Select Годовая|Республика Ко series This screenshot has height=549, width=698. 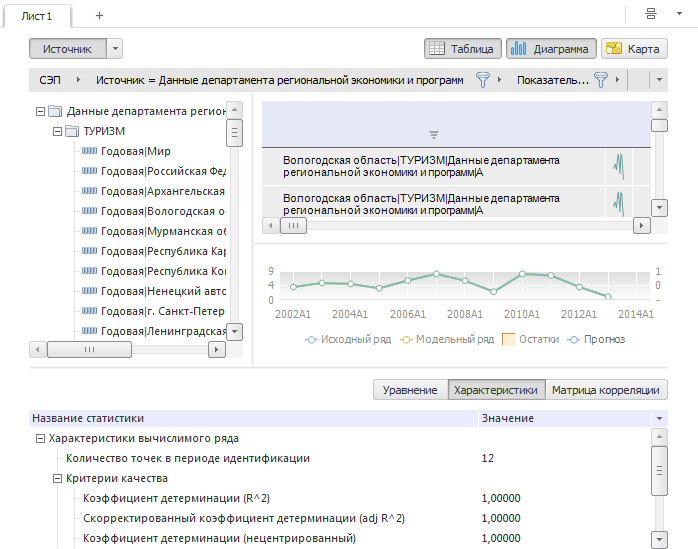pyautogui.click(x=163, y=272)
